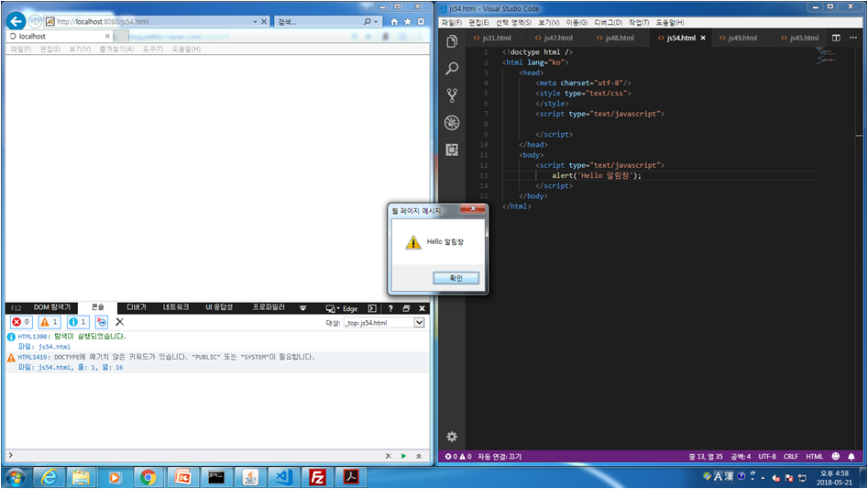Open the Extensions view in VS Code
This screenshot has width=868, height=489.
click(x=452, y=150)
